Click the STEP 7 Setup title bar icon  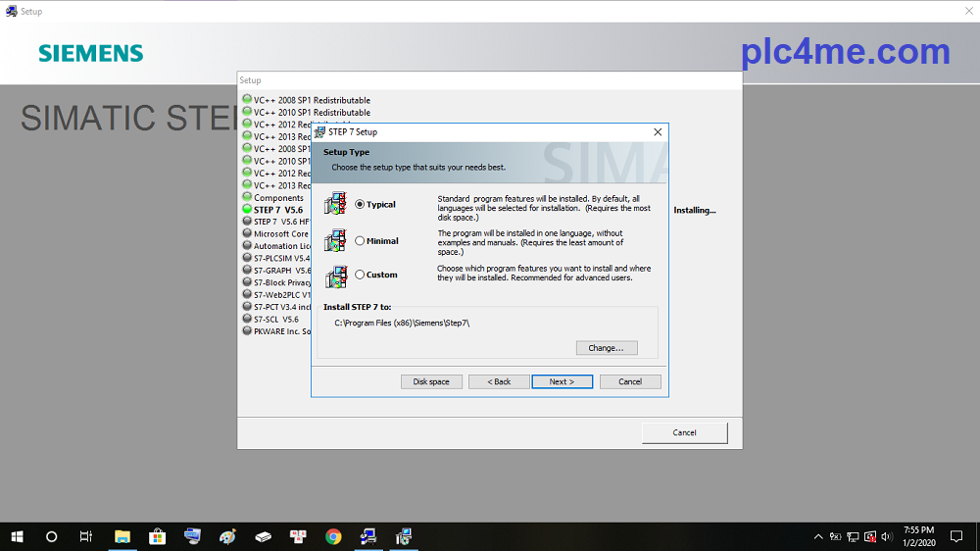[320, 132]
